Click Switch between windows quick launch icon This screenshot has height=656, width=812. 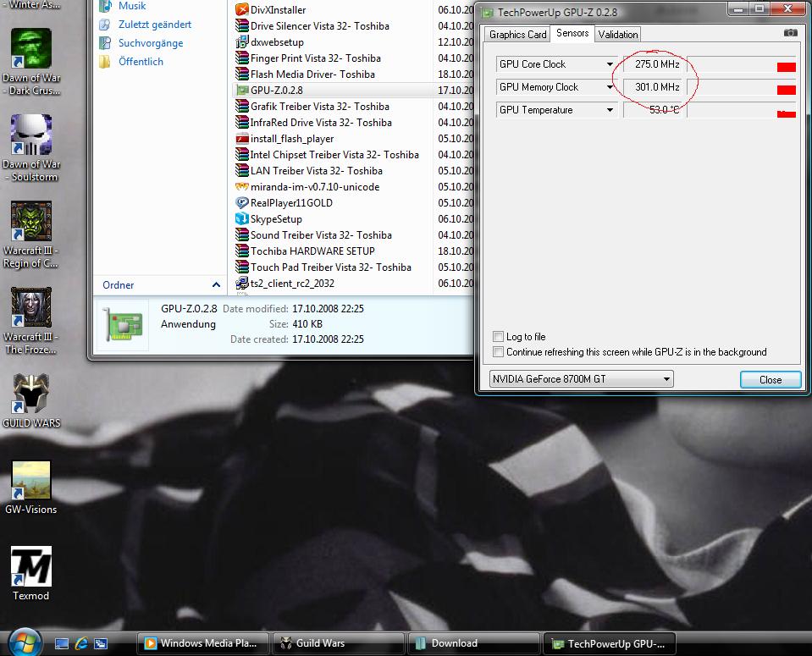pyautogui.click(x=101, y=643)
